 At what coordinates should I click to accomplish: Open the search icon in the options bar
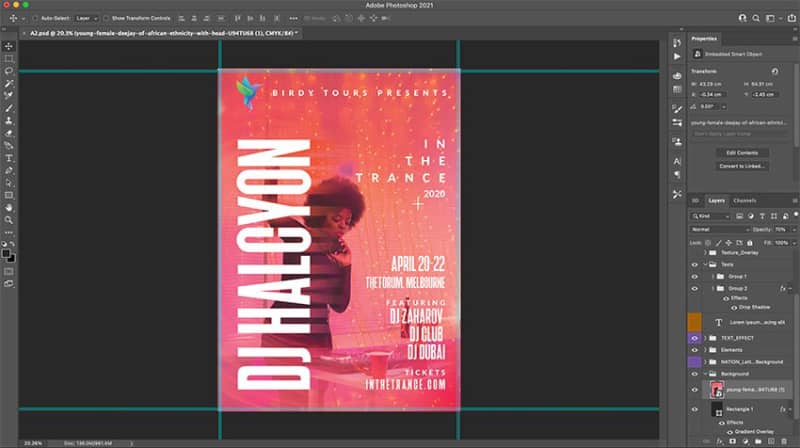pos(756,18)
